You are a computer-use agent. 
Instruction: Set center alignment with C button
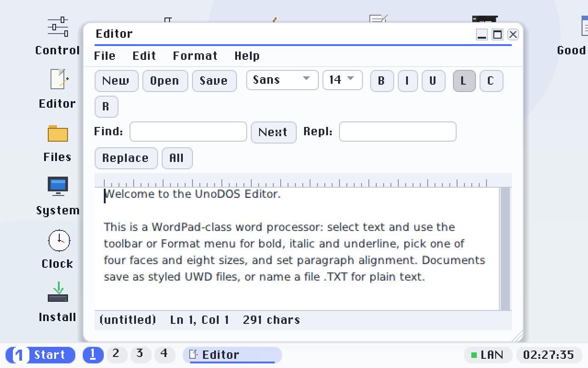point(491,81)
